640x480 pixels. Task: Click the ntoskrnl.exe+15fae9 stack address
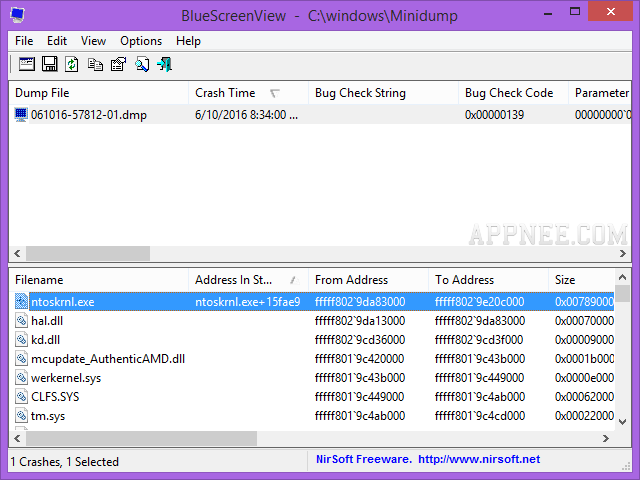pyautogui.click(x=247, y=302)
